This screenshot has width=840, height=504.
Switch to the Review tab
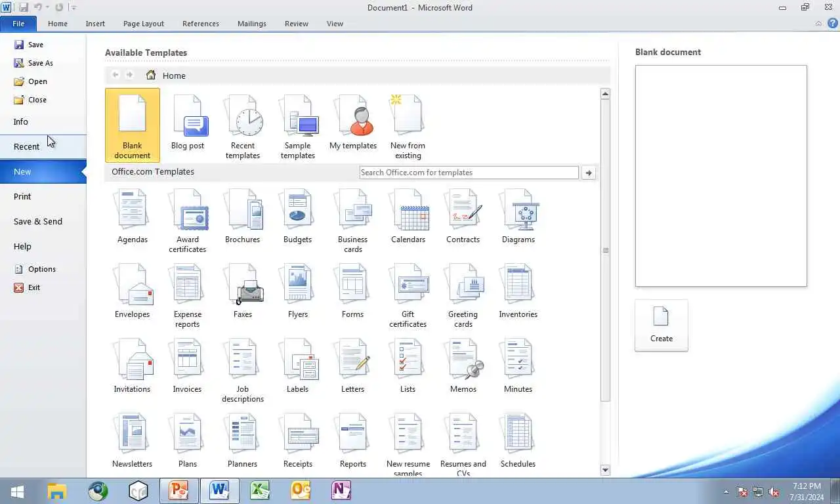(297, 24)
